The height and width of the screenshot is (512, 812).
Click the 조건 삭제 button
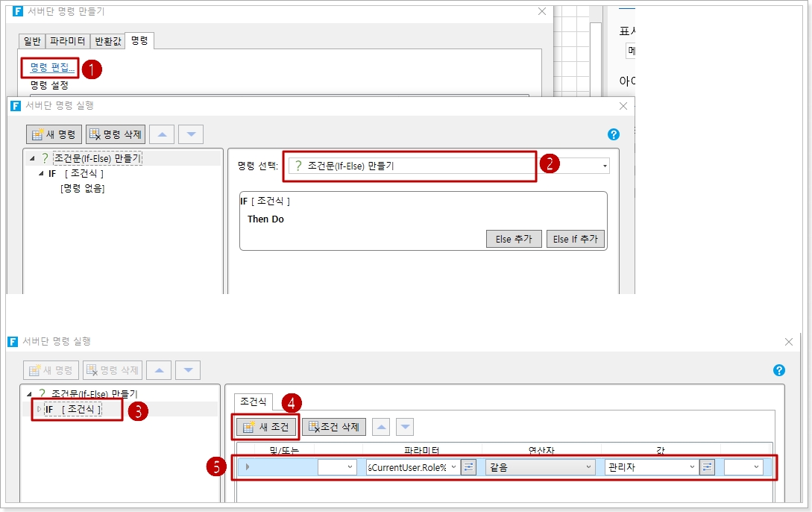click(x=333, y=427)
